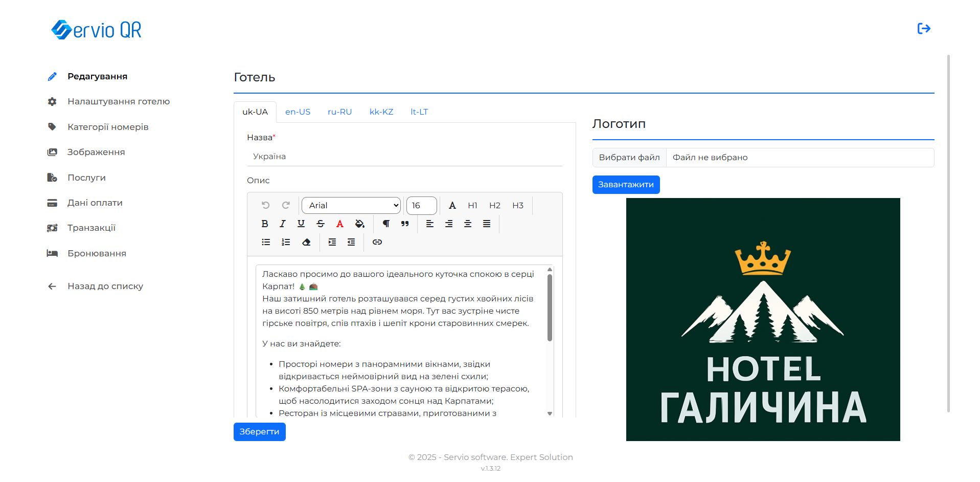
Task: Click the Назва input field
Action: point(404,157)
